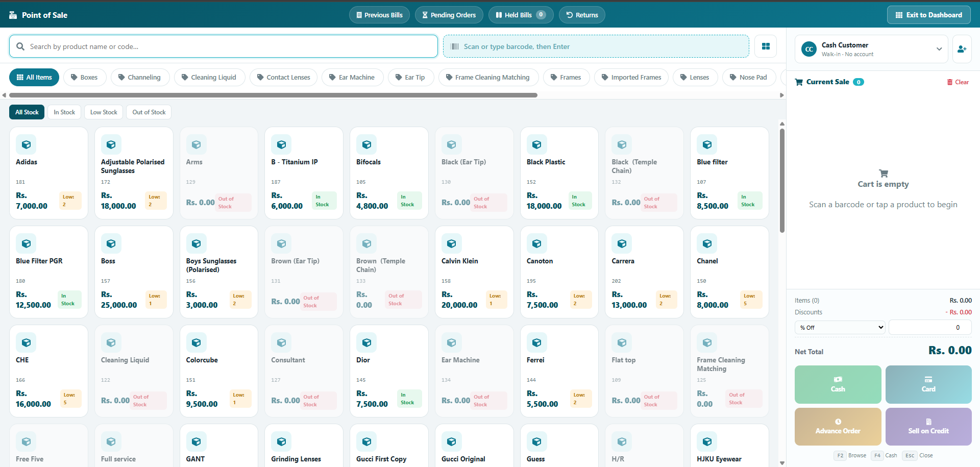Image resolution: width=980 pixels, height=467 pixels.
Task: Click the product grid vertical scrollbar
Action: [x=782, y=180]
